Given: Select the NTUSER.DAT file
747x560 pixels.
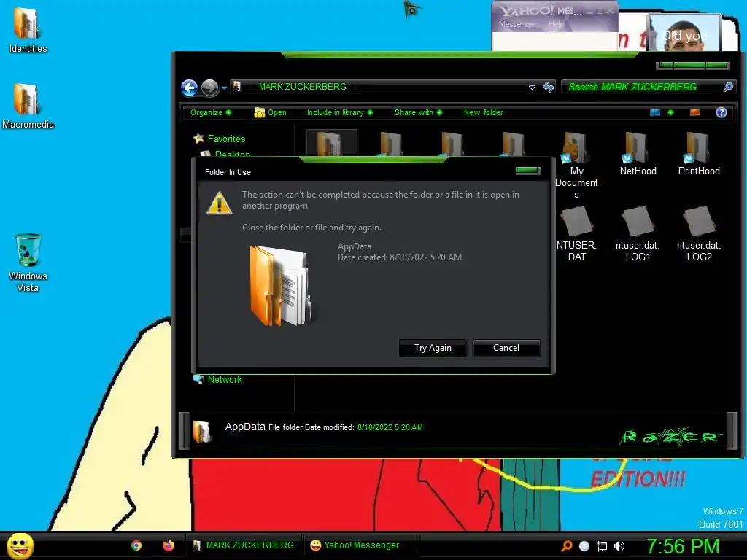Looking at the screenshot, I should coord(576,234).
